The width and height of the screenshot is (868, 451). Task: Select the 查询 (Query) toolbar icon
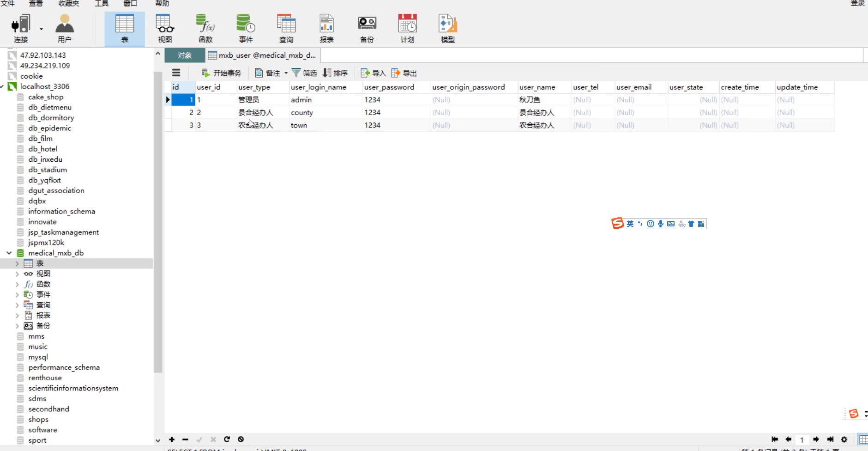pyautogui.click(x=286, y=28)
